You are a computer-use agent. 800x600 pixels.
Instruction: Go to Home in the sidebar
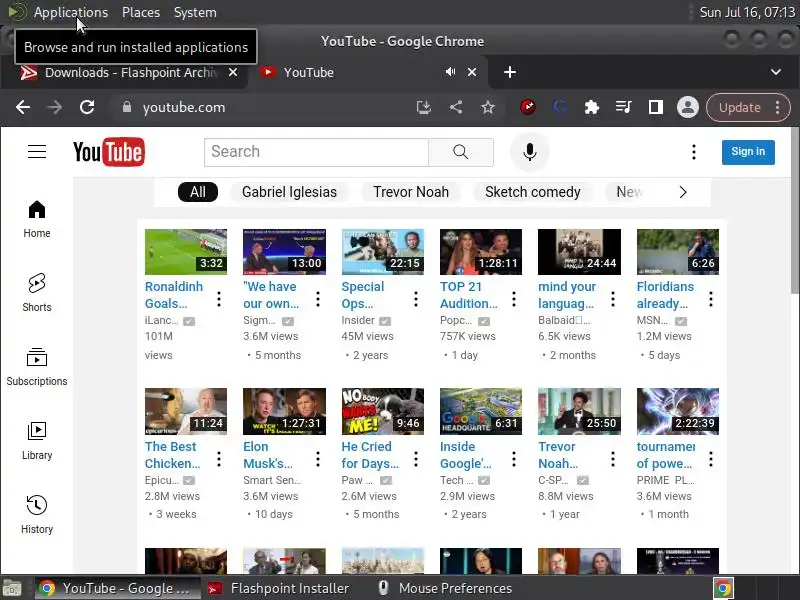37,219
